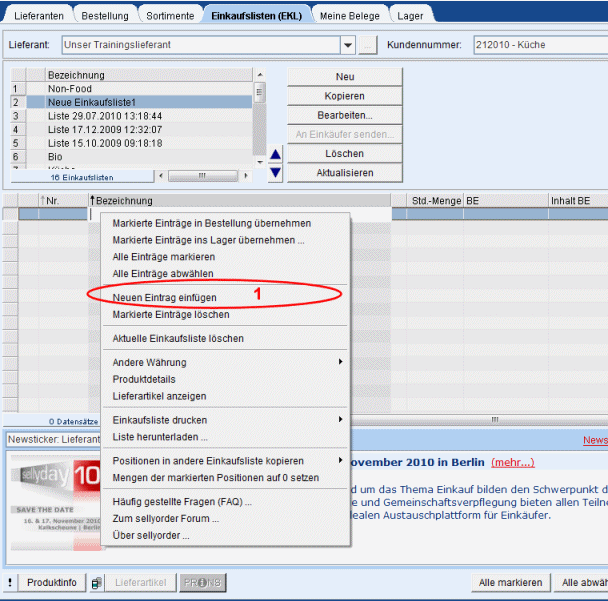Viewport: 608px width, 601px height.
Task: Expand the Einkaufsliste drucken submenu
Action: (x=340, y=419)
